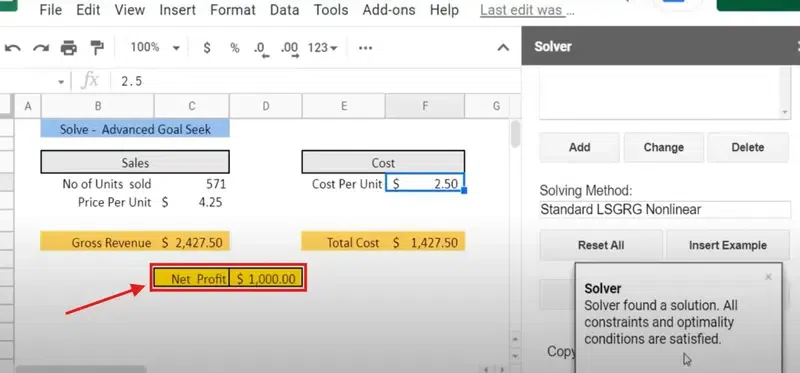The width and height of the screenshot is (800, 373).
Task: Open the Solving Method dropdown
Action: pos(665,209)
